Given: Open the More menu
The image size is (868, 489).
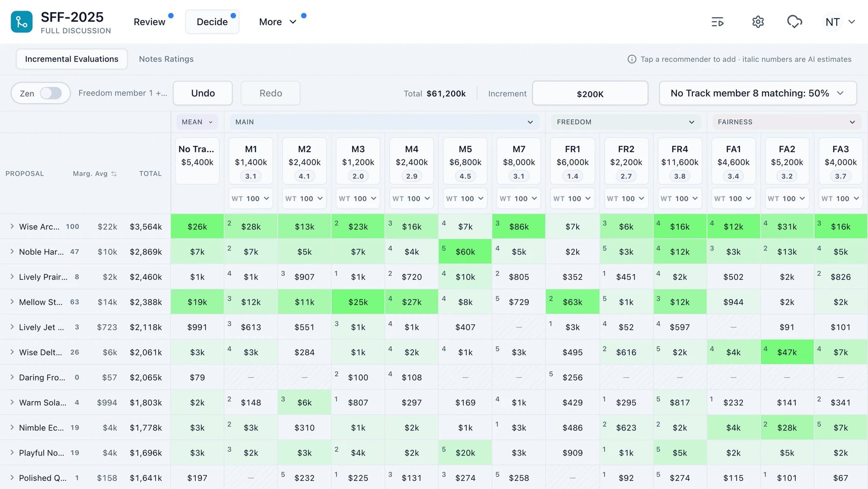Looking at the screenshot, I should (278, 22).
